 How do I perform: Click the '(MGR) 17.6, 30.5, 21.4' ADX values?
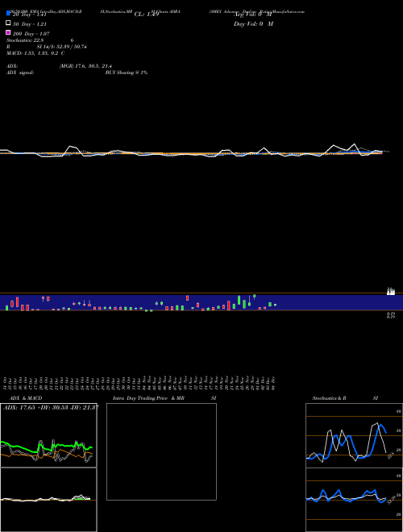(x=85, y=66)
